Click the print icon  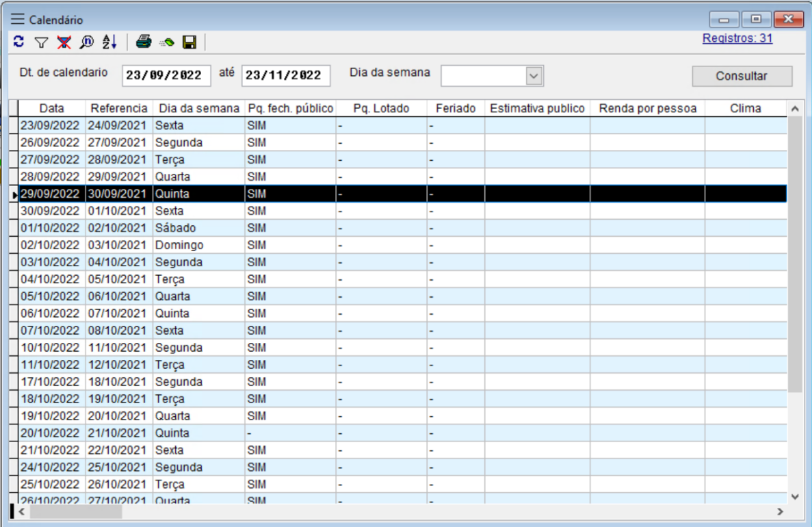pos(144,42)
